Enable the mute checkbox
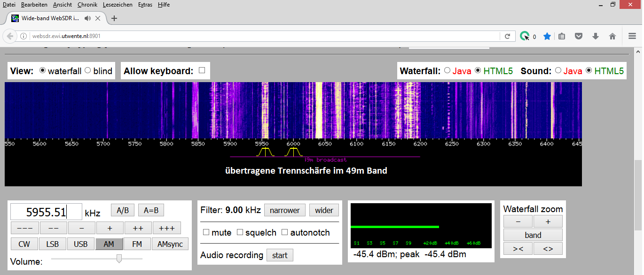 coord(206,232)
